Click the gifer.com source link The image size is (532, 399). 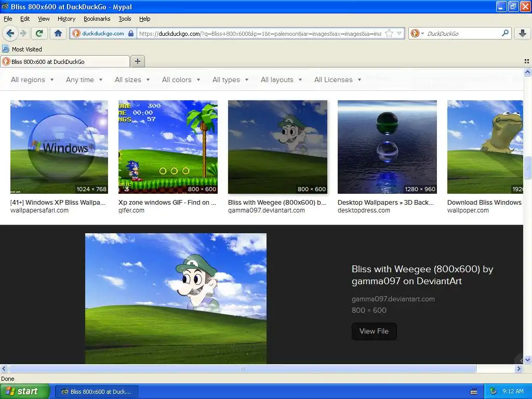(131, 210)
